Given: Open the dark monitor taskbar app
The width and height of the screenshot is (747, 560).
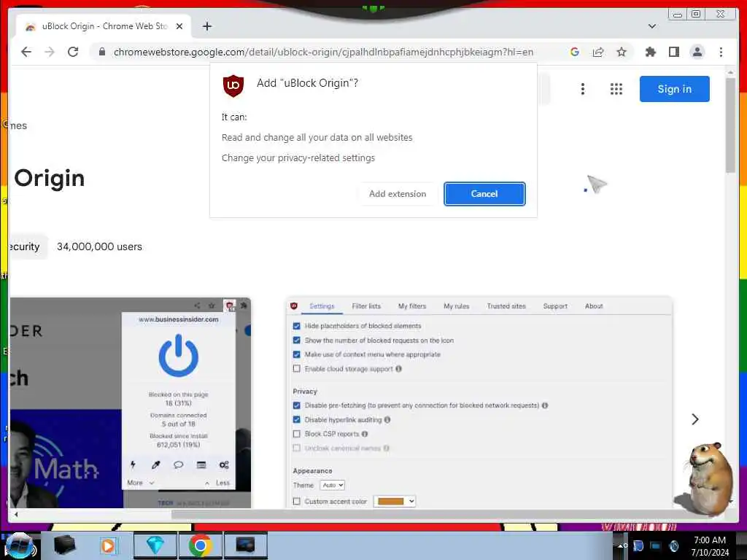Looking at the screenshot, I should (x=245, y=545).
